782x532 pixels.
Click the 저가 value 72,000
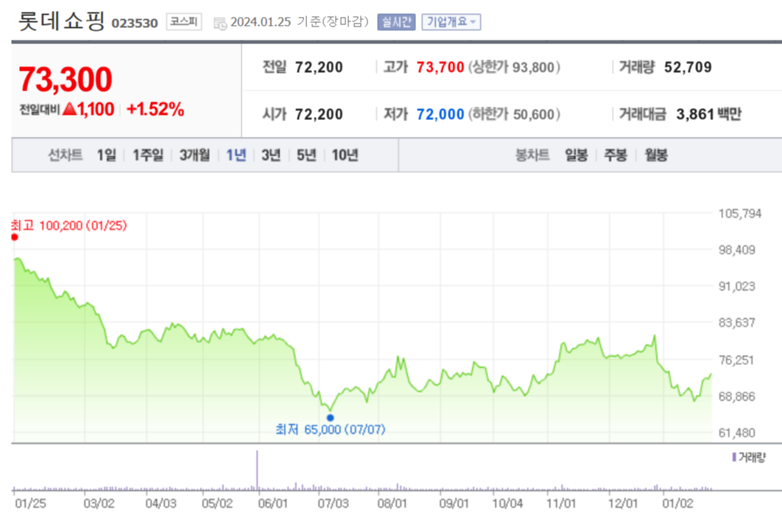[x=440, y=115]
